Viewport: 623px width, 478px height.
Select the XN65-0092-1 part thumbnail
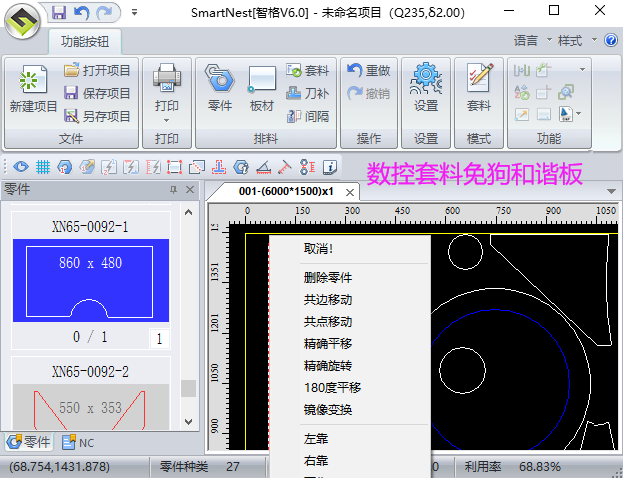coord(91,280)
